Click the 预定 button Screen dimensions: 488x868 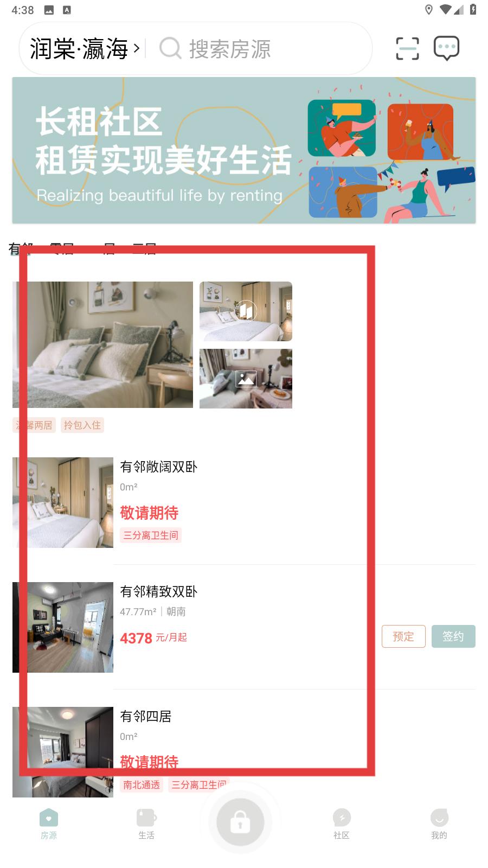(403, 636)
